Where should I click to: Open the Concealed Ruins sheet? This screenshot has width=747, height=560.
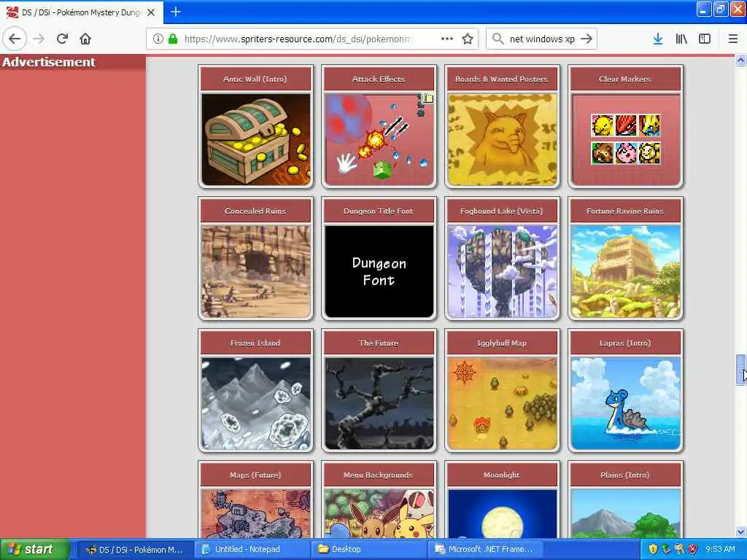point(256,258)
